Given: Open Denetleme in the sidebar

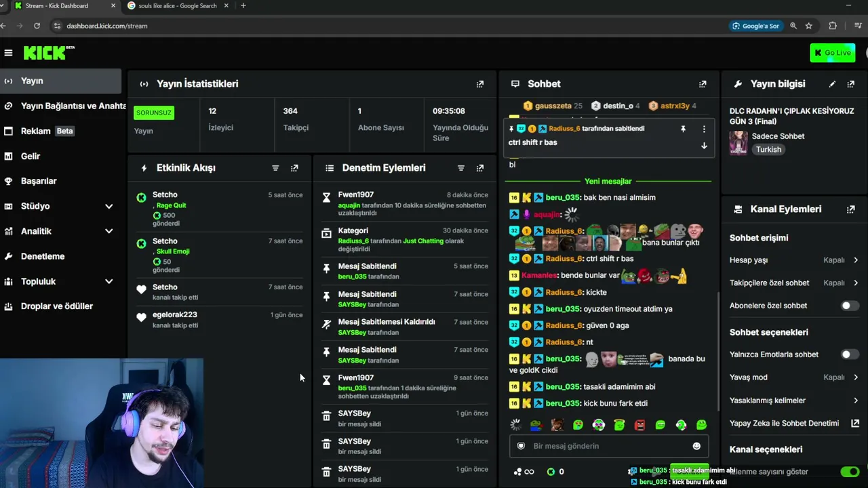Looking at the screenshot, I should (60, 256).
